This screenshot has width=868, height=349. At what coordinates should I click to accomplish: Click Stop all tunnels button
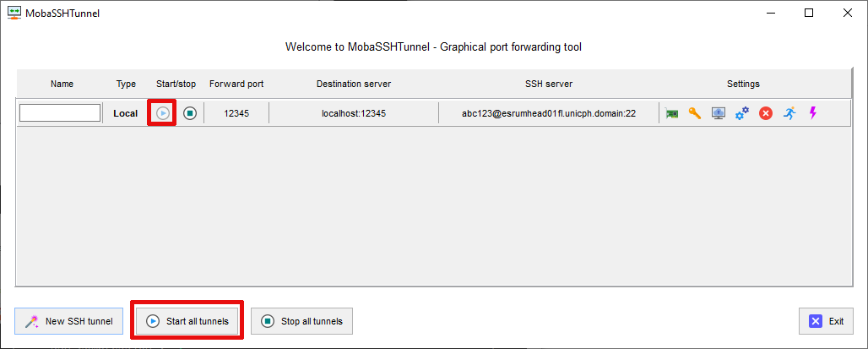301,321
